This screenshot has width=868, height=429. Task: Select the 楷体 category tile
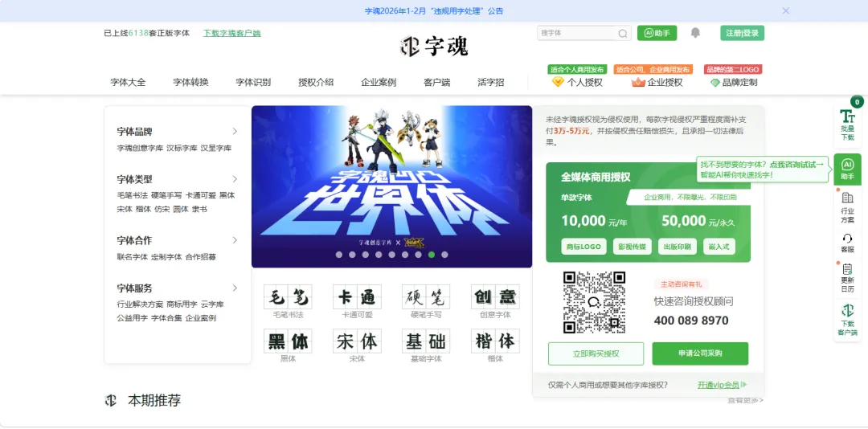495,345
